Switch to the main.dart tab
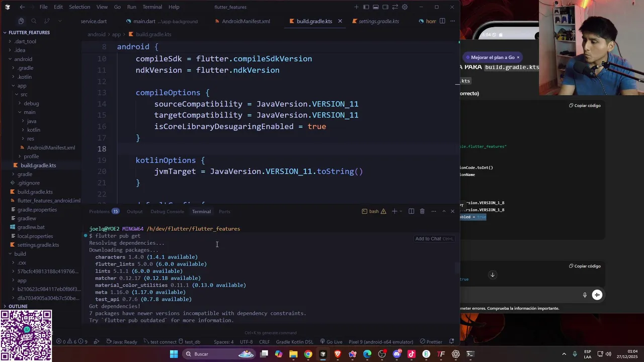 pyautogui.click(x=161, y=21)
